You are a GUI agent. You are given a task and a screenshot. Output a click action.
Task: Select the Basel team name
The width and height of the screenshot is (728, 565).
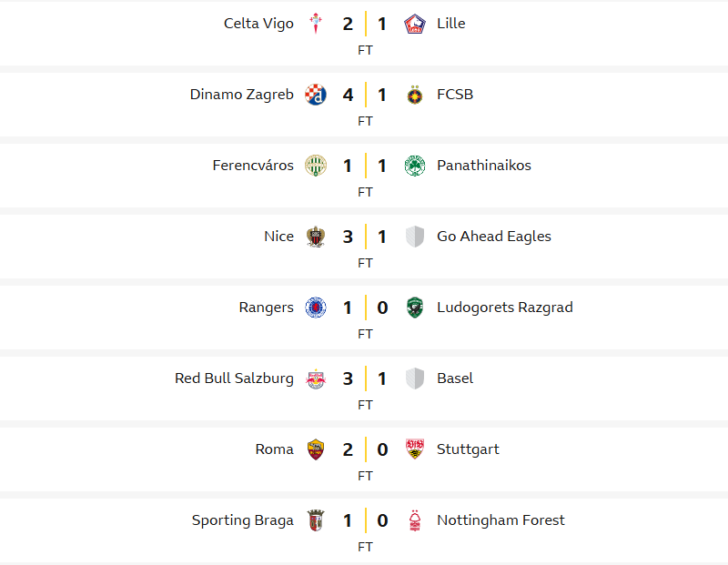(x=455, y=378)
